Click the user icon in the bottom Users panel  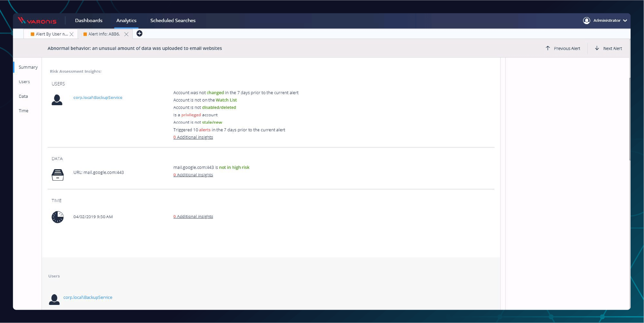pos(54,299)
